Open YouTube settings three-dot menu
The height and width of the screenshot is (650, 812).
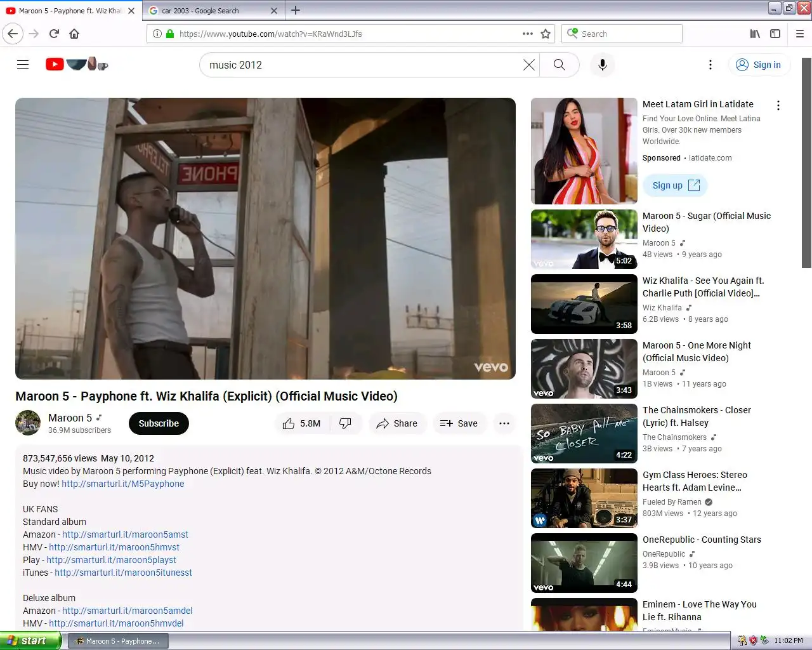710,65
